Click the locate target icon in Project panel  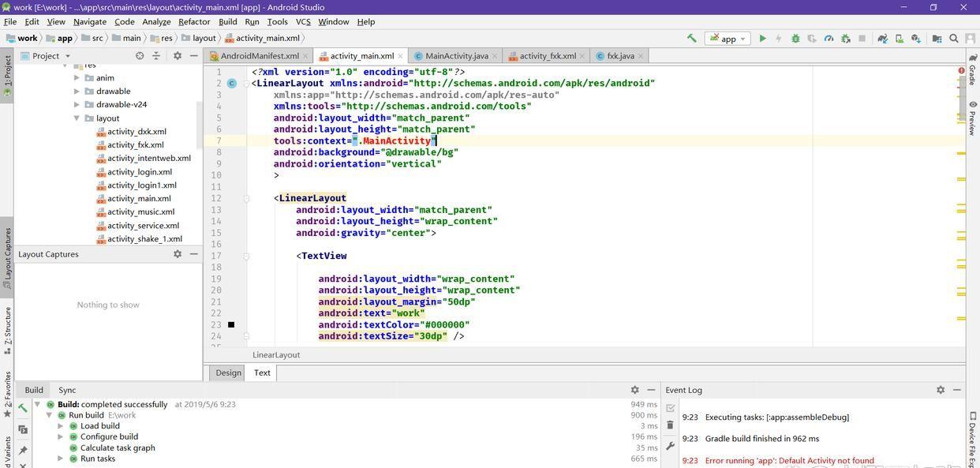(140, 56)
